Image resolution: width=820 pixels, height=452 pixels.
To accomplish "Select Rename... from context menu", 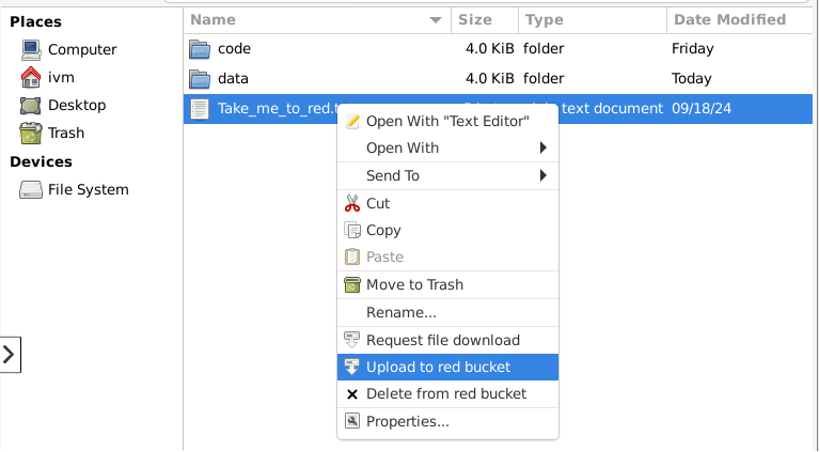I will (x=401, y=313).
